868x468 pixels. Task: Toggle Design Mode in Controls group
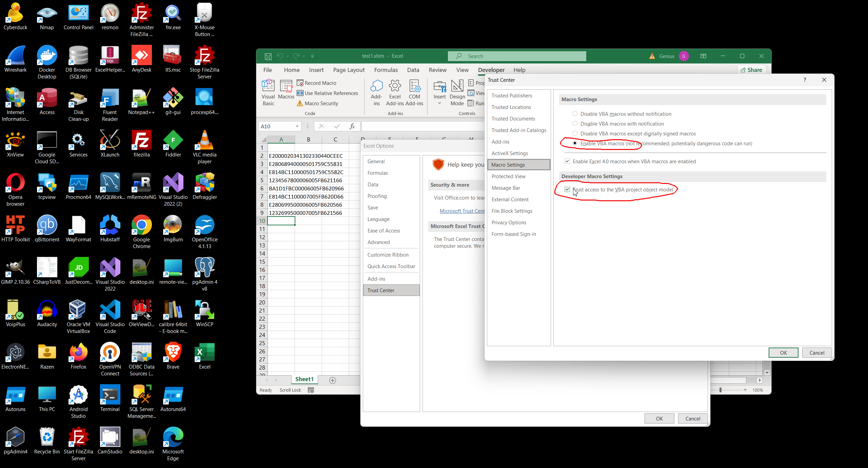click(457, 92)
